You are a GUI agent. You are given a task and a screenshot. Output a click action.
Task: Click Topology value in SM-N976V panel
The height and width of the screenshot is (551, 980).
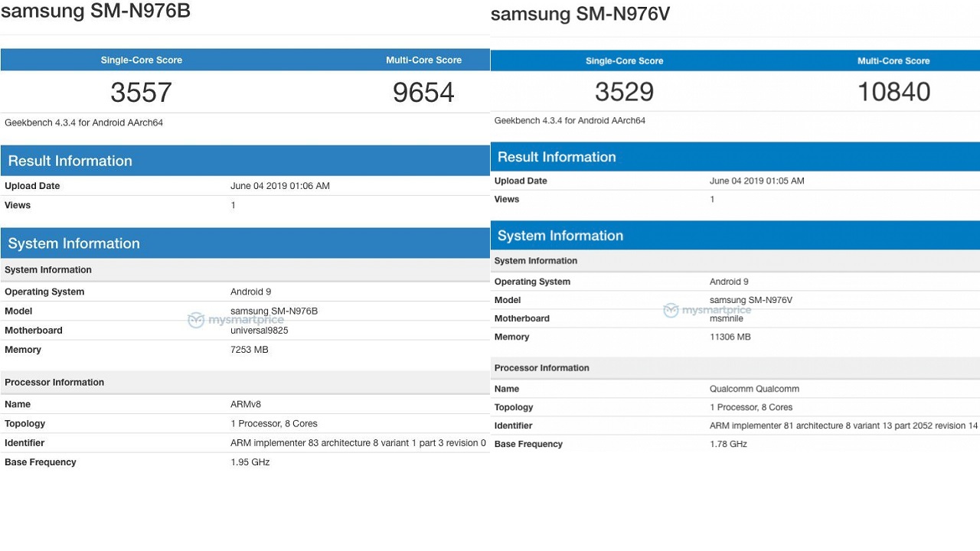pyautogui.click(x=751, y=408)
